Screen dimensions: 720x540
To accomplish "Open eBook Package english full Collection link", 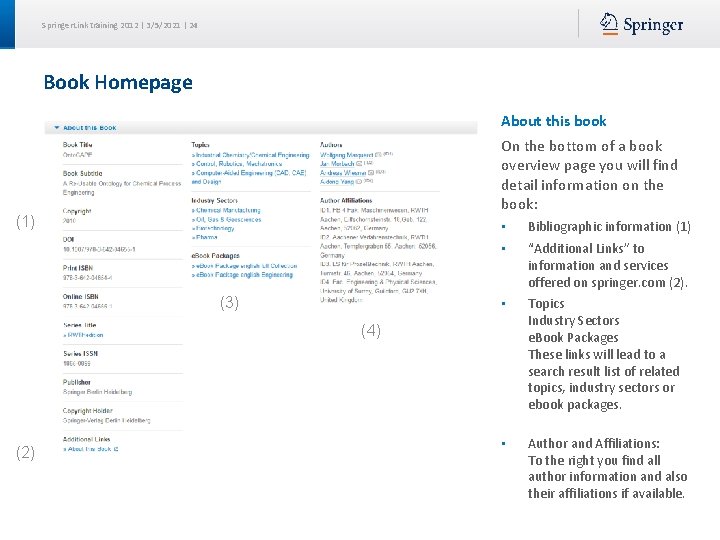I will coord(244,266).
